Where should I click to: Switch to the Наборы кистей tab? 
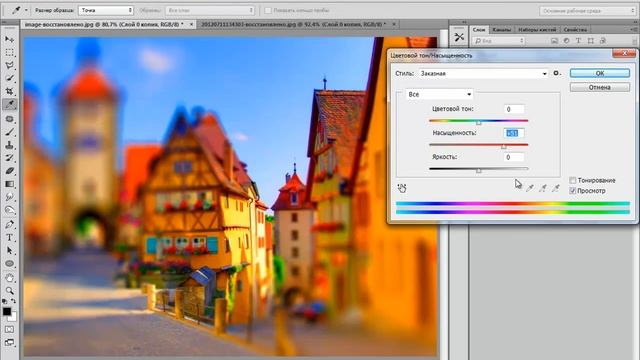pyautogui.click(x=537, y=29)
